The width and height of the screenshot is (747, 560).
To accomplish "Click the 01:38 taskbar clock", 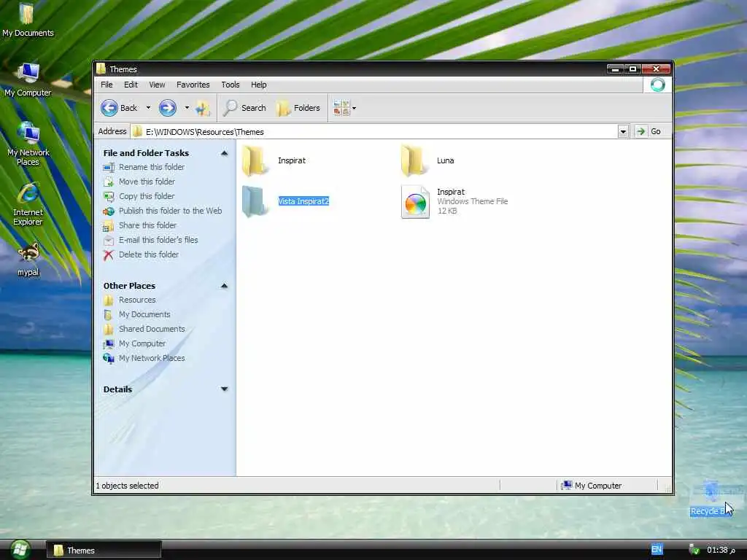I will click(721, 550).
